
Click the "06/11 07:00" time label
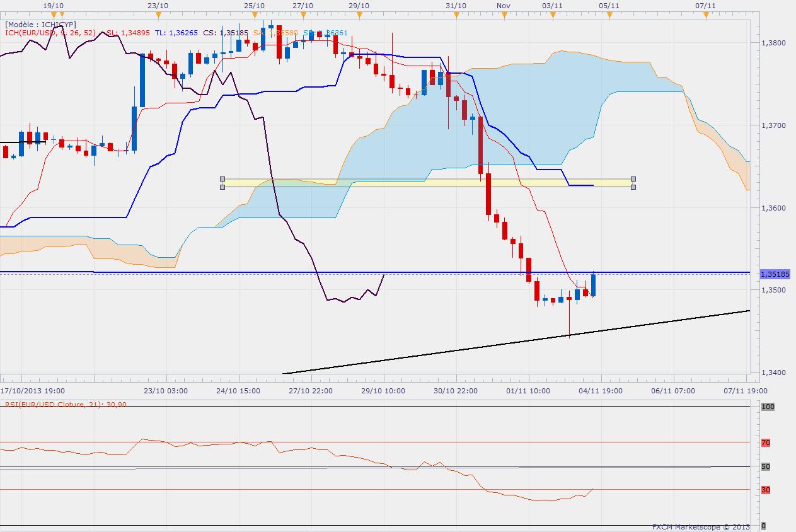pyautogui.click(x=673, y=391)
